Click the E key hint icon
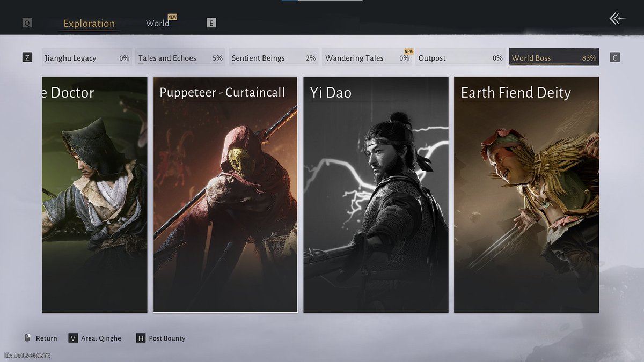Image resolution: width=644 pixels, height=362 pixels. coord(211,23)
